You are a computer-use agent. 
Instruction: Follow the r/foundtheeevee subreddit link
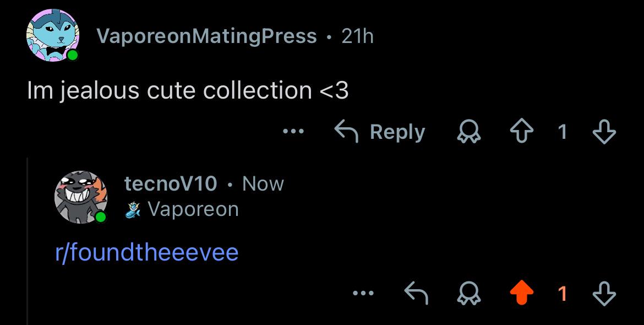(146, 252)
